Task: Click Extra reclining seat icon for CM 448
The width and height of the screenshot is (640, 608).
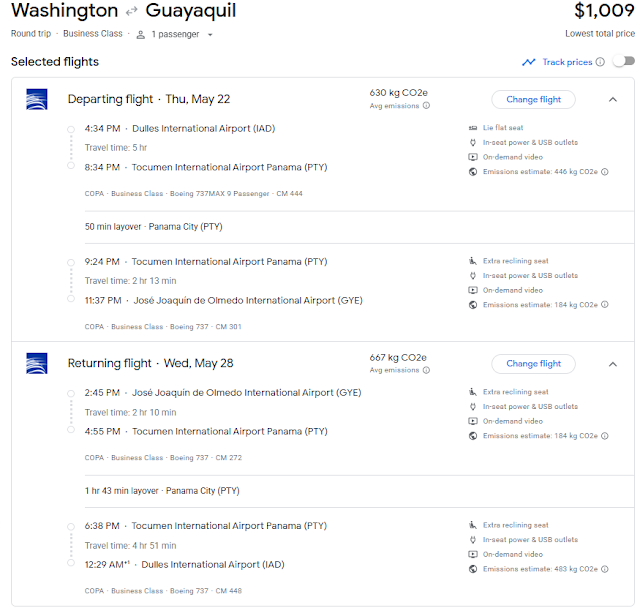Action: (x=473, y=525)
